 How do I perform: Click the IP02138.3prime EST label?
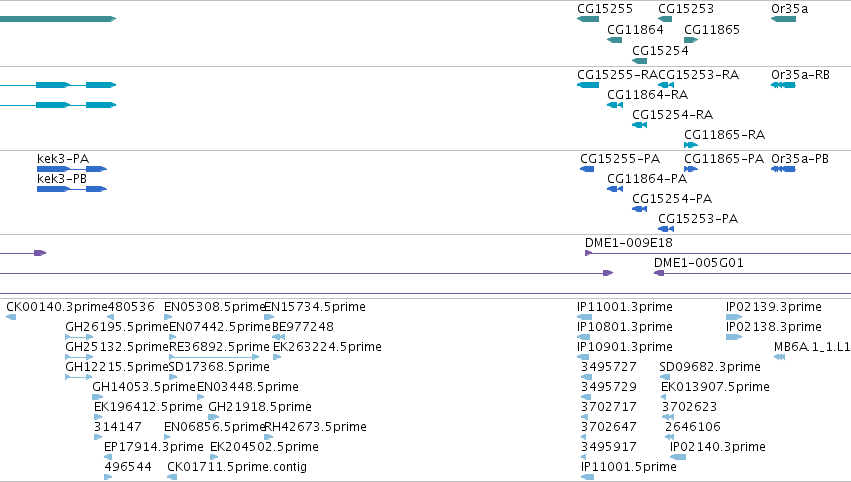774,327
